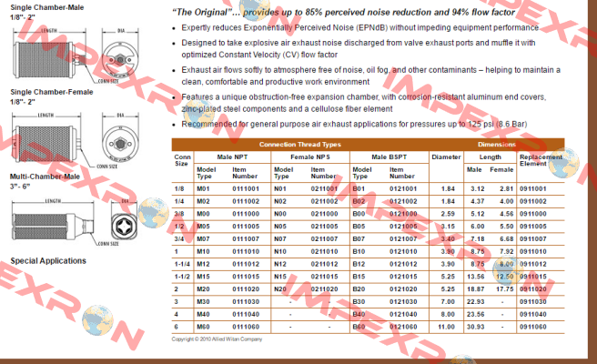
Task: Select model type cell 'N20'
Action: point(280,289)
